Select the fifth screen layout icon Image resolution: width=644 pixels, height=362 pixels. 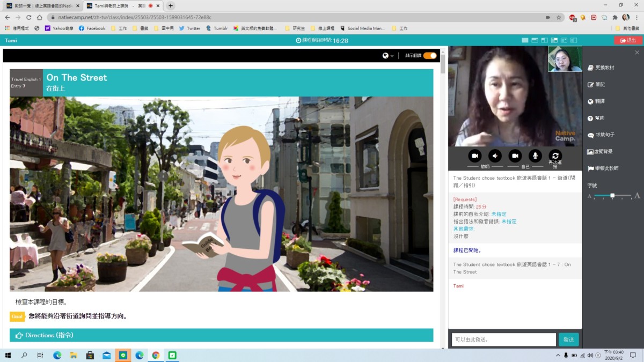(x=563, y=40)
